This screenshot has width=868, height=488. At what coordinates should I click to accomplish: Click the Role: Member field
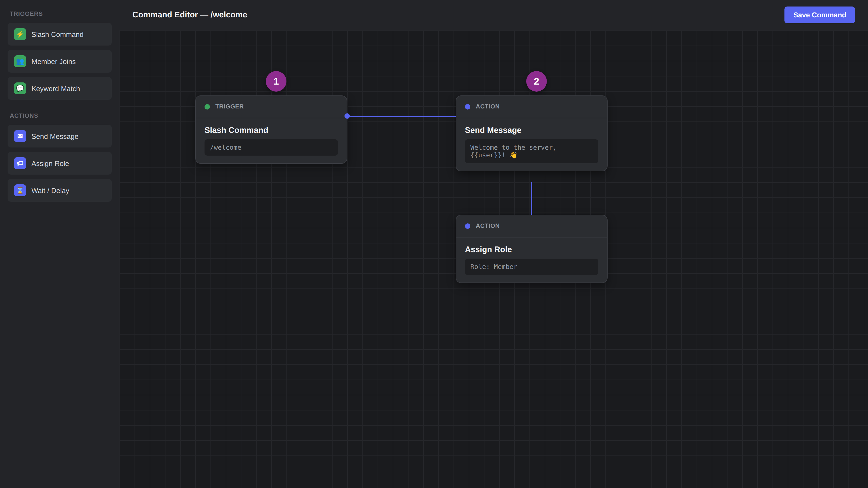[532, 267]
